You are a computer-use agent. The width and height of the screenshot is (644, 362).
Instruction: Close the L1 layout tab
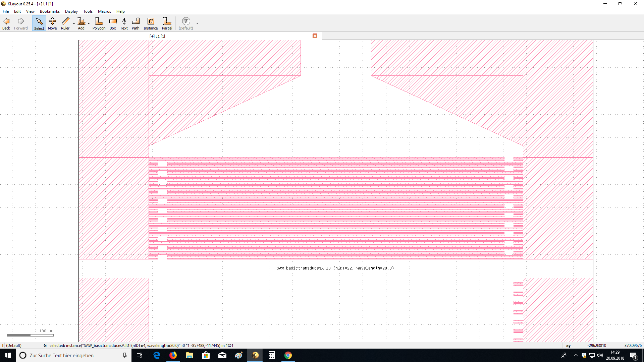(x=315, y=36)
